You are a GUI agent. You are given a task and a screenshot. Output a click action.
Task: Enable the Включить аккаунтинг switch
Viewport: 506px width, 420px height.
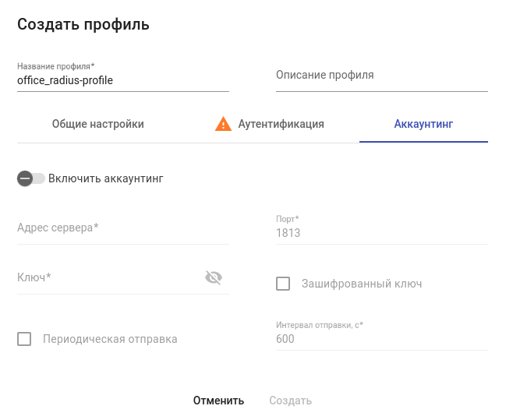coord(30,178)
